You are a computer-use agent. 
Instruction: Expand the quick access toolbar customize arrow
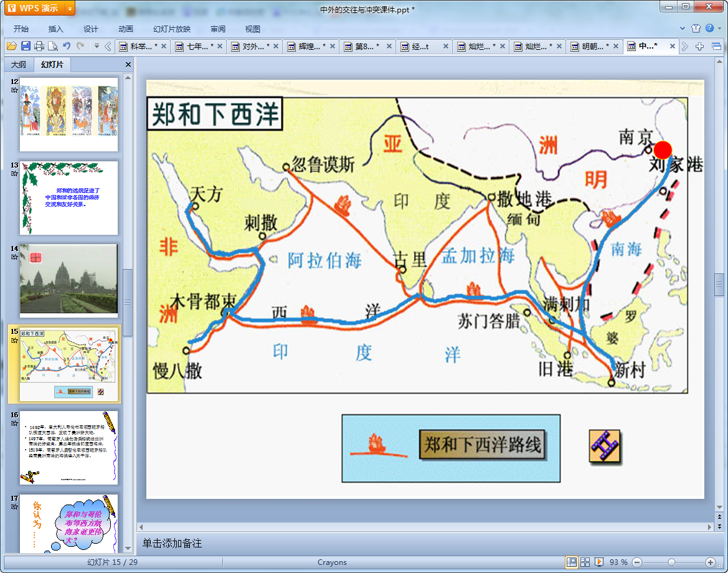pos(97,46)
